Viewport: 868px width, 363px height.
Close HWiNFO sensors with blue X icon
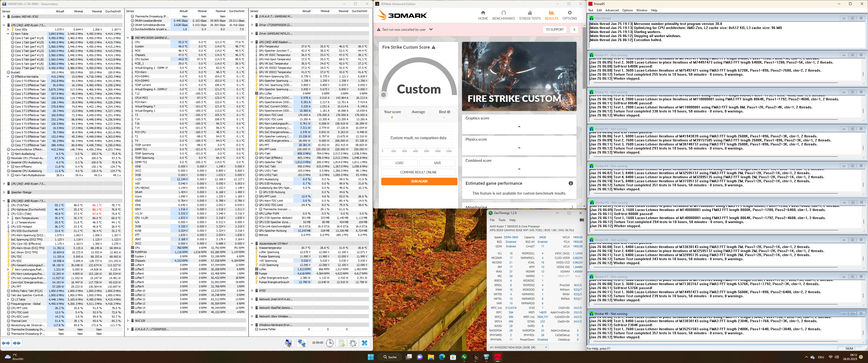point(365,343)
